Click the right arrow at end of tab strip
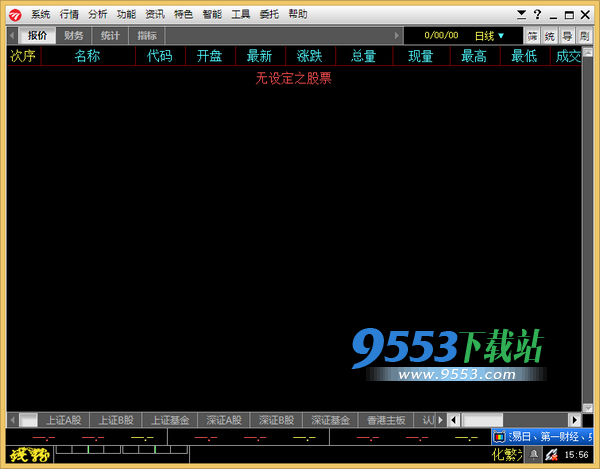This screenshot has width=600, height=469. click(397, 36)
